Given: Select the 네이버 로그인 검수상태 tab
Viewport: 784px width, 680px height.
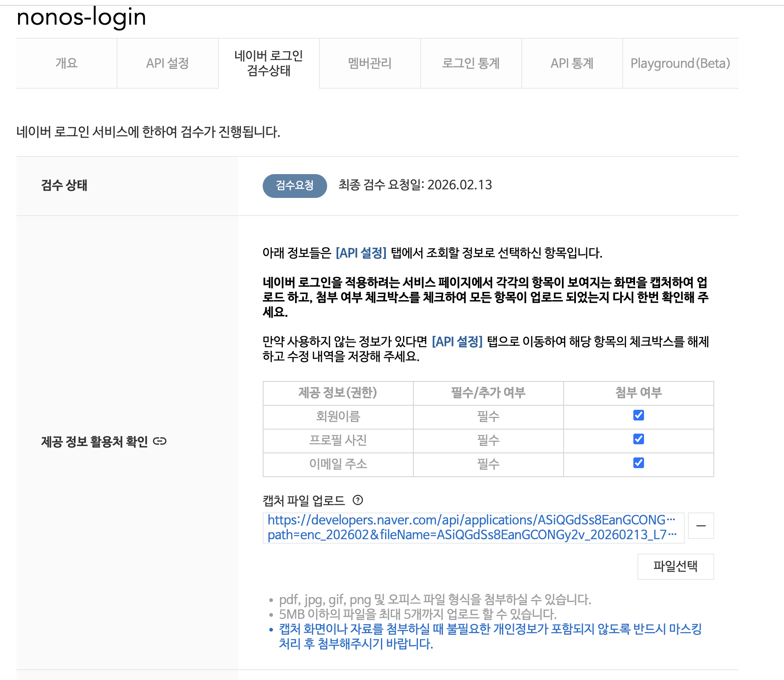Looking at the screenshot, I should (269, 63).
